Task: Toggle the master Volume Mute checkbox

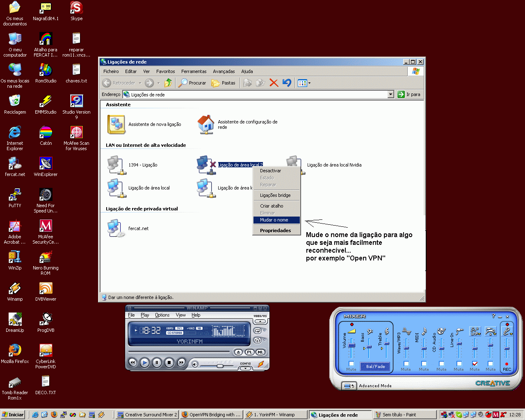Action: coord(351,363)
